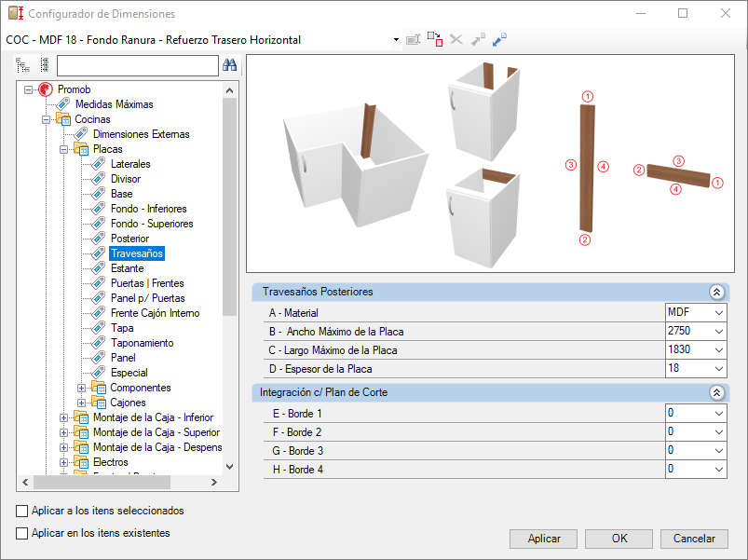Click the tree search input field
Image resolution: width=748 pixels, height=560 pixels.
[x=137, y=65]
